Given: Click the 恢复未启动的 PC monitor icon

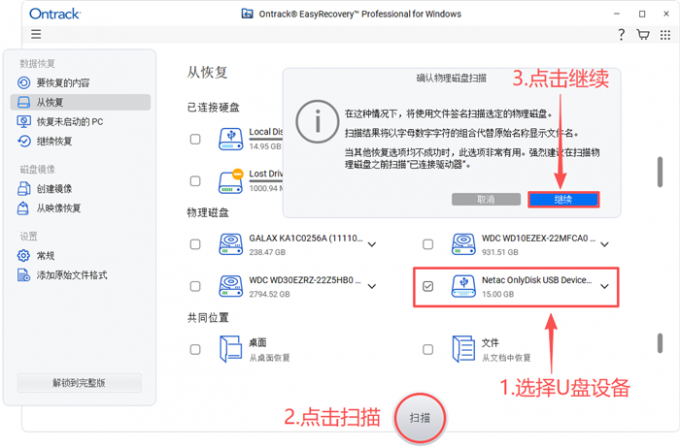Looking at the screenshot, I should point(23,121).
